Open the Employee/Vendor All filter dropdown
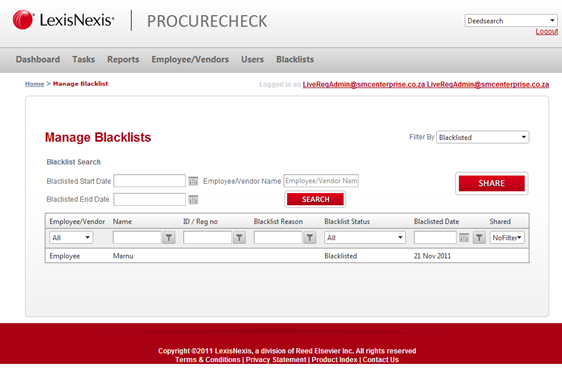The image size is (562, 368). (71, 238)
